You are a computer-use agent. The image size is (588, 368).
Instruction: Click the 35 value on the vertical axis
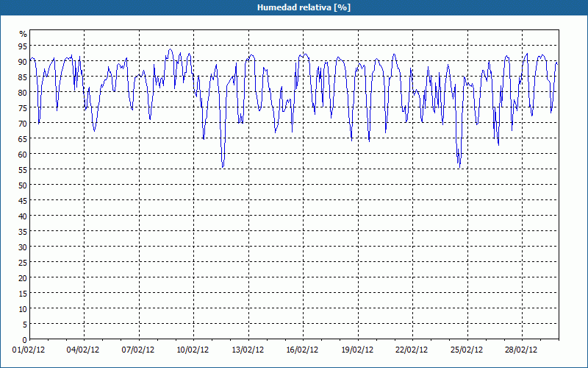tap(24, 232)
